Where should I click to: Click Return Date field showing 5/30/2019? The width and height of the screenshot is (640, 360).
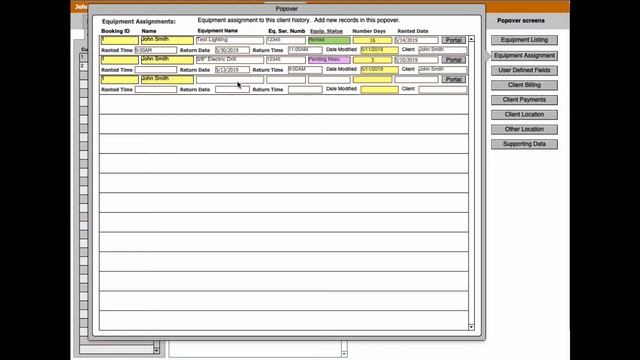click(232, 50)
